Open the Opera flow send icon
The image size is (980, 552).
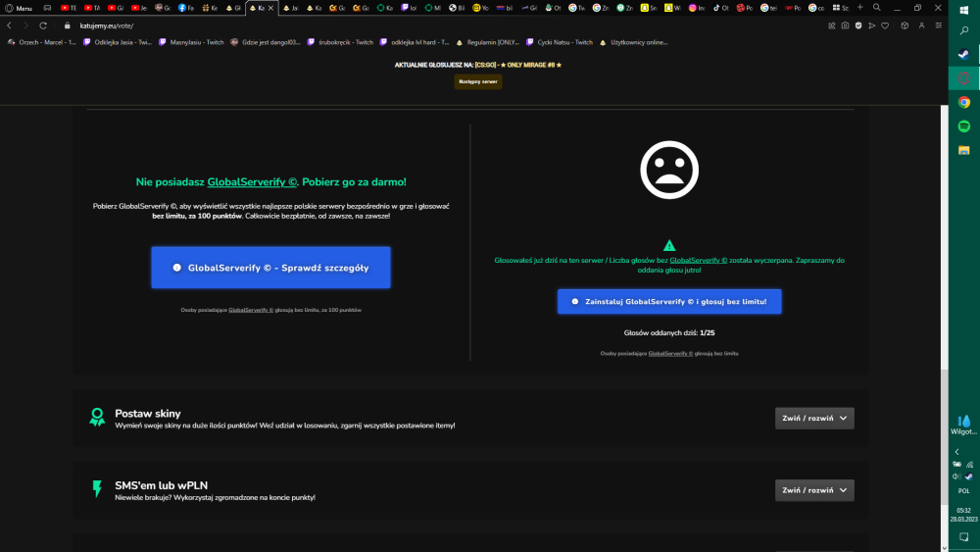click(x=872, y=25)
